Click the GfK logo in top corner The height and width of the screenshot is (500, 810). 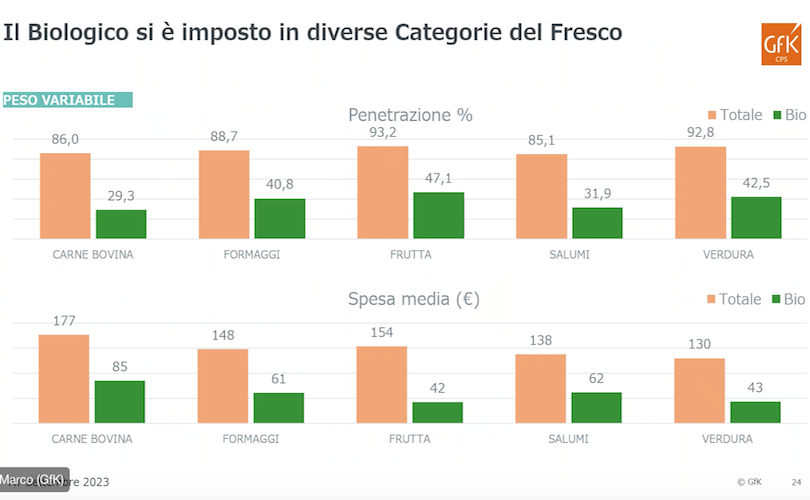[780, 42]
